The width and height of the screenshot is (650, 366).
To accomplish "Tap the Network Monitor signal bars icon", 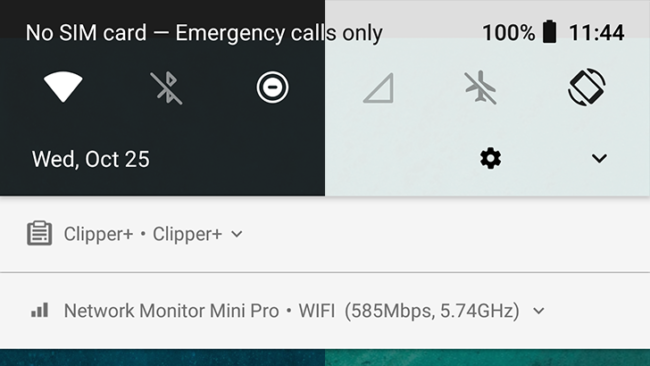I will [40, 310].
